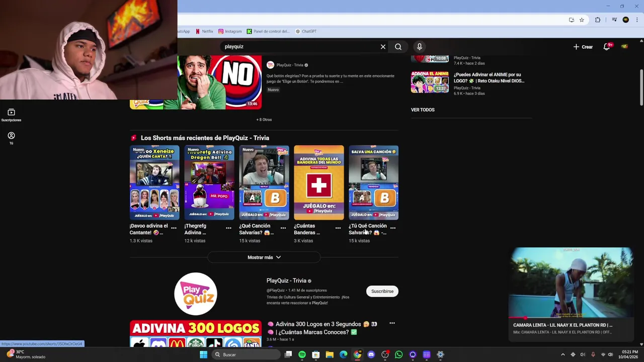Play the Salva una canción short
The image size is (644, 362).
tap(374, 183)
